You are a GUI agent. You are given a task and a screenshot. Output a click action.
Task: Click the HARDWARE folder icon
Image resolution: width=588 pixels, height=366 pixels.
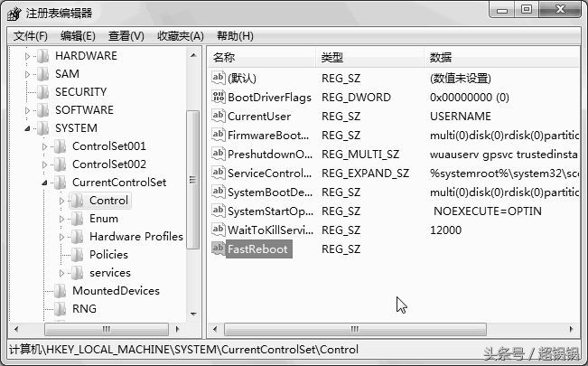tap(43, 56)
